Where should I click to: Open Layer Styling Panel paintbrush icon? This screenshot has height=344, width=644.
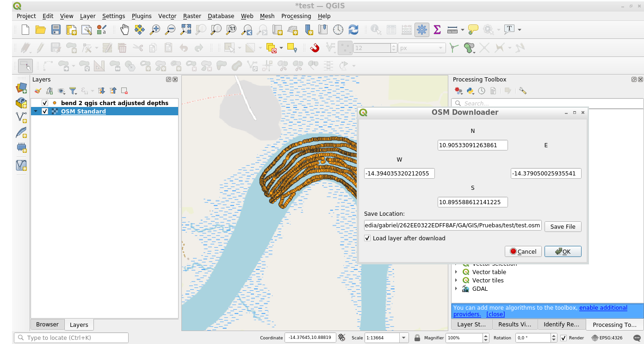point(38,91)
